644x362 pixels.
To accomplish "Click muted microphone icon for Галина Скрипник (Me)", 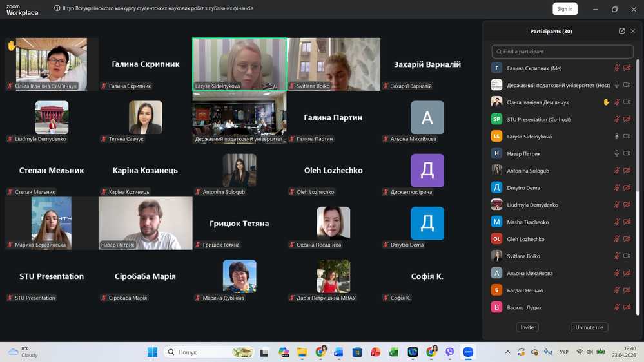I will [616, 68].
